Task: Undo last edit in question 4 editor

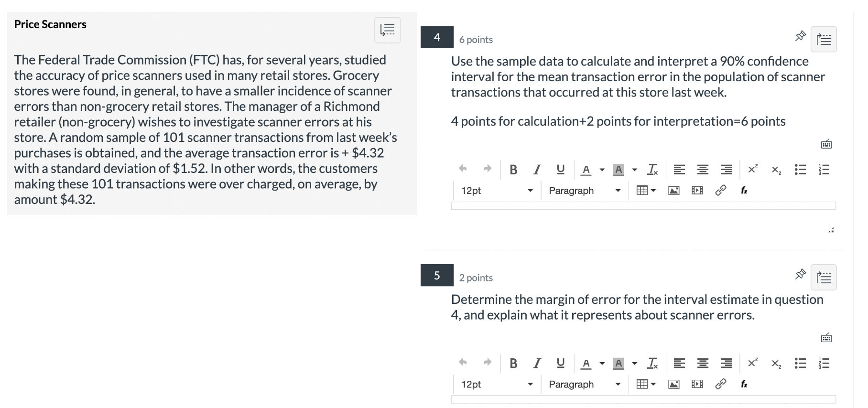Action: coord(462,170)
